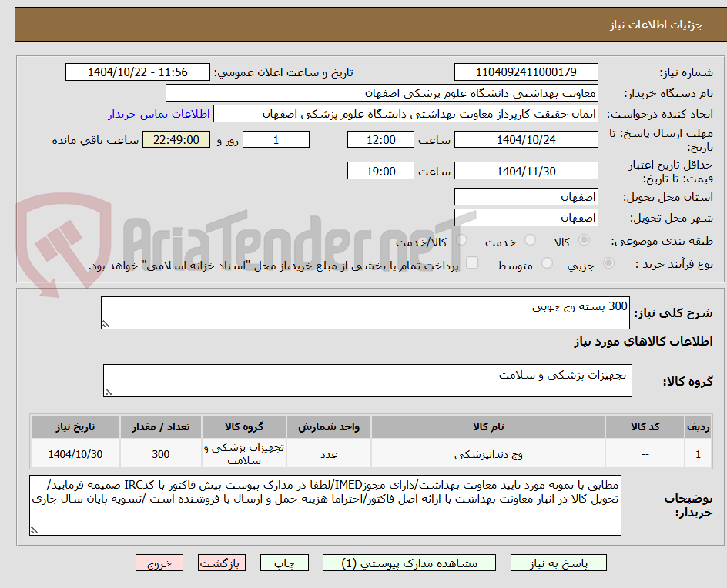727x588 pixels.
Task: Click the remaining time 22:49:00 field
Action: point(176,139)
